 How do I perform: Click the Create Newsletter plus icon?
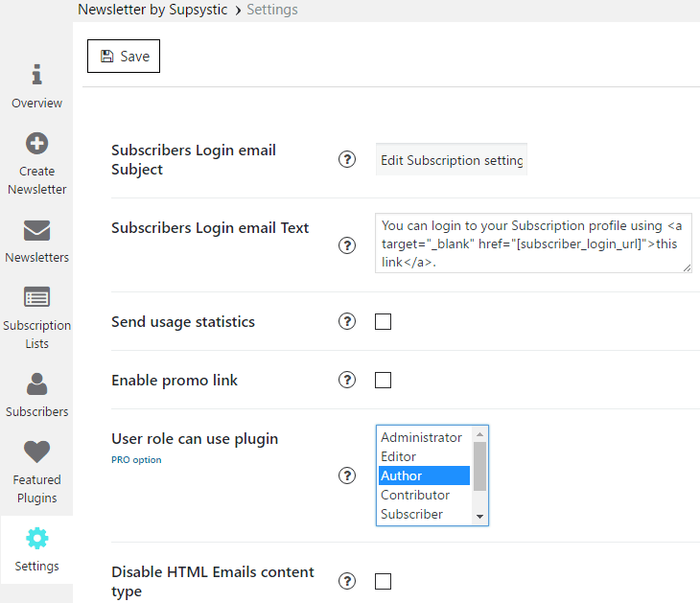coord(37,143)
